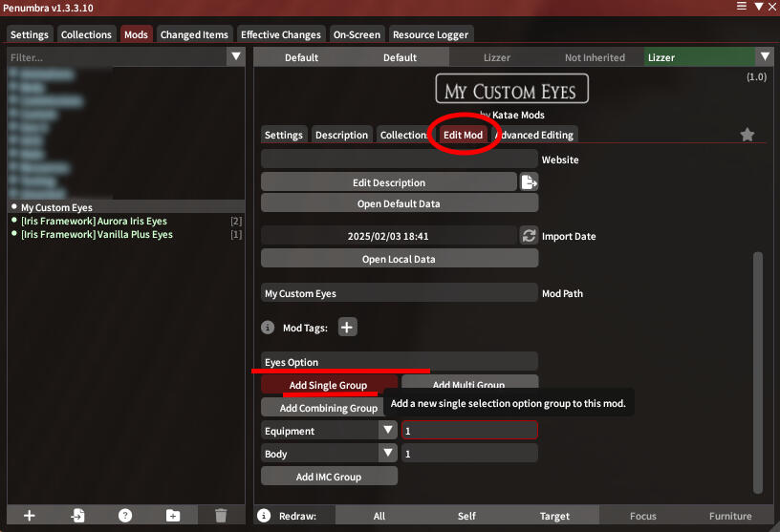Click the Redraw info icon

[265, 516]
